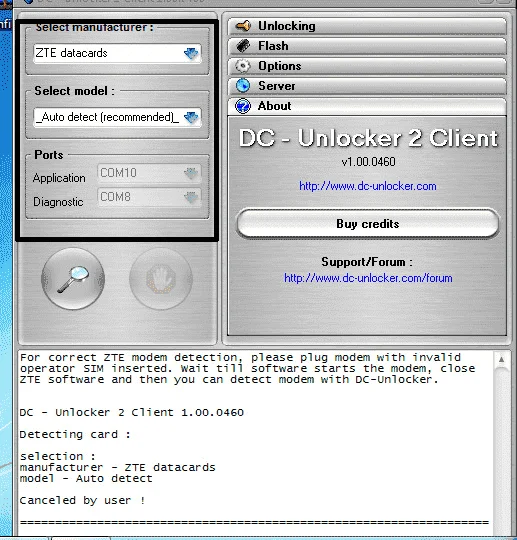The image size is (517, 540).
Task: Click the Ports group label
Action: [49, 155]
